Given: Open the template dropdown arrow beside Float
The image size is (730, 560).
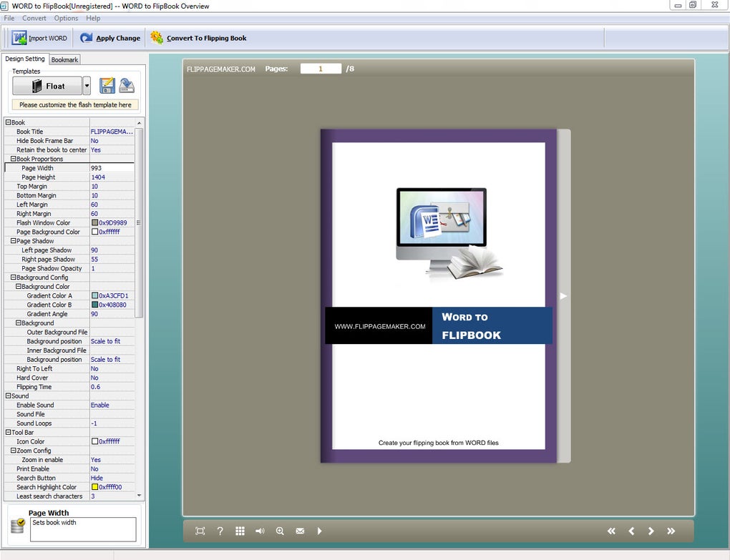Looking at the screenshot, I should [x=87, y=86].
